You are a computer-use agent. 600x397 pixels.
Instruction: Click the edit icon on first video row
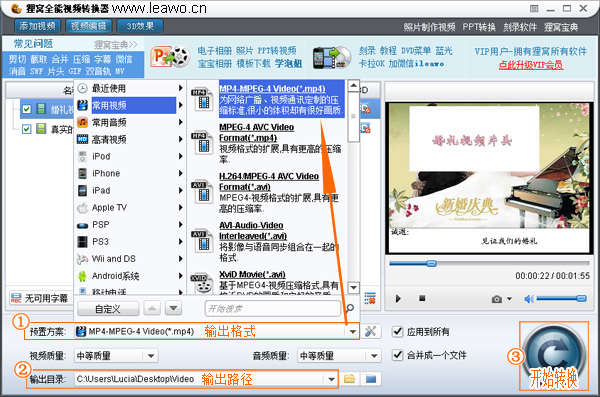point(365,109)
